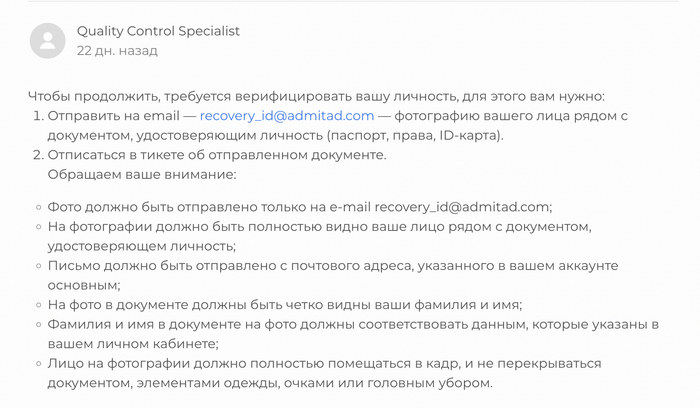700x408 pixels.
Task: Click the "(паспорт, права, ID-карта)" text
Action: coord(414,136)
